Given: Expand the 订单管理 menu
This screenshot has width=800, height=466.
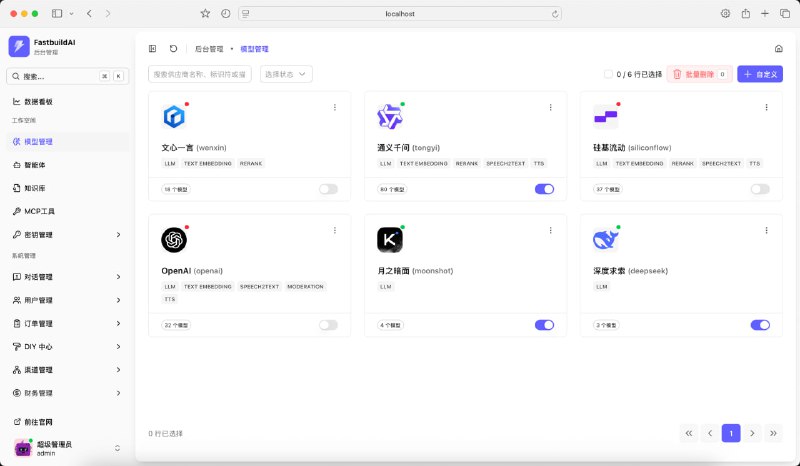Looking at the screenshot, I should point(67,324).
